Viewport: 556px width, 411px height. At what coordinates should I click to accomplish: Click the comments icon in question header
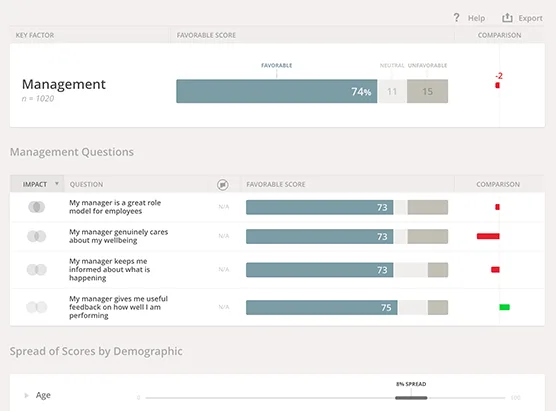point(223,184)
